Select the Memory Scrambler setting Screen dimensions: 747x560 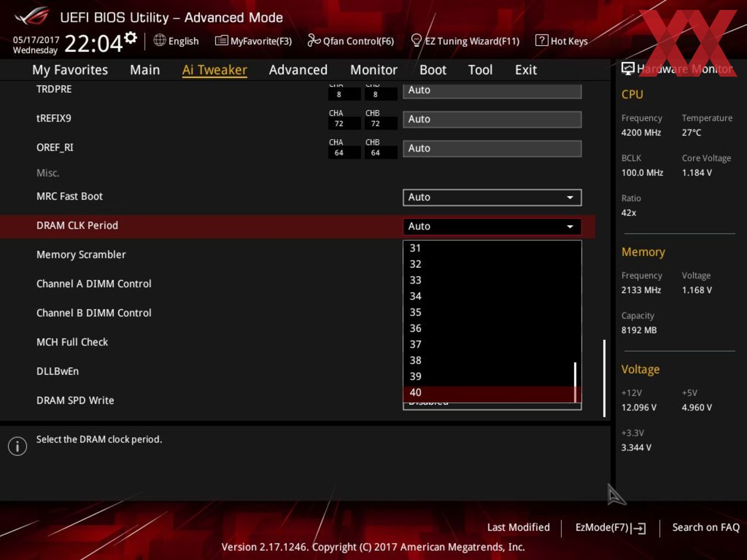coord(81,255)
